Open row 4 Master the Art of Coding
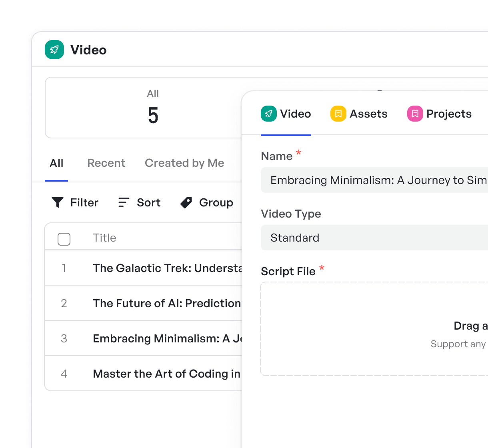 [143, 374]
